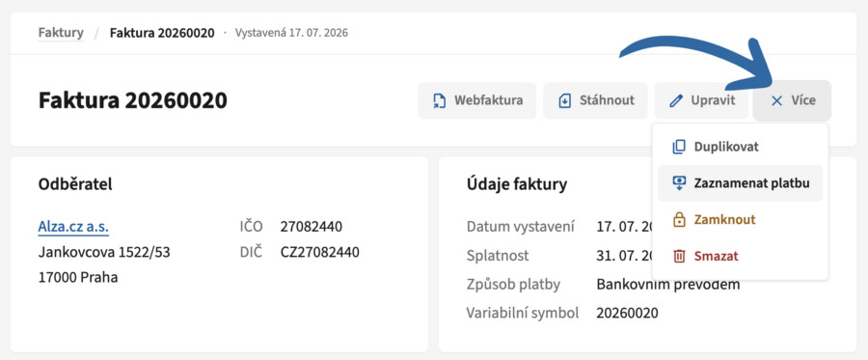Click the Duplikovat copy icon
Screen dimensions: 868x360
tap(679, 147)
